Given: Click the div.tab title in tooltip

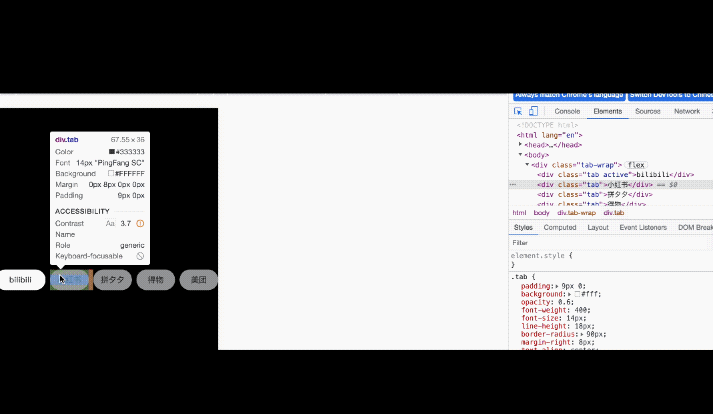Looking at the screenshot, I should point(66,140).
